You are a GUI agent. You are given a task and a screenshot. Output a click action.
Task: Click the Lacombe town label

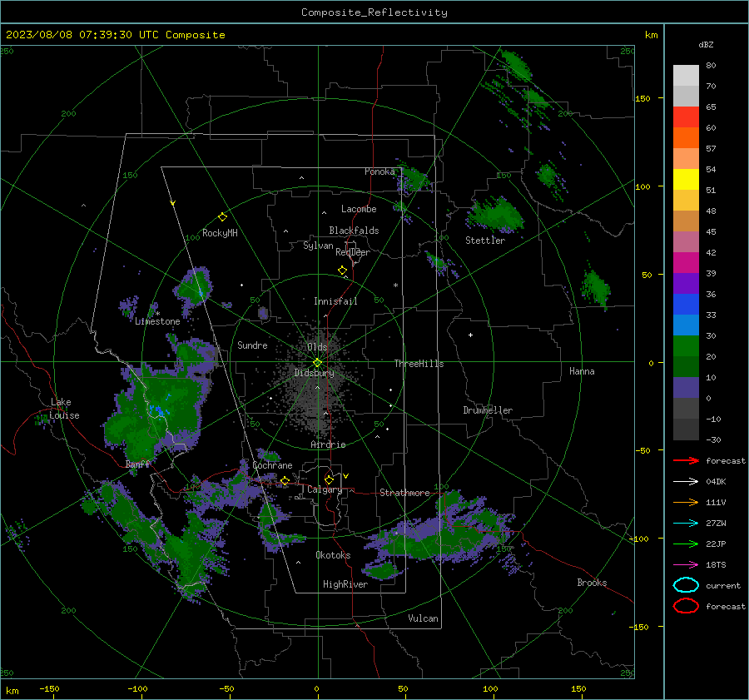(359, 209)
